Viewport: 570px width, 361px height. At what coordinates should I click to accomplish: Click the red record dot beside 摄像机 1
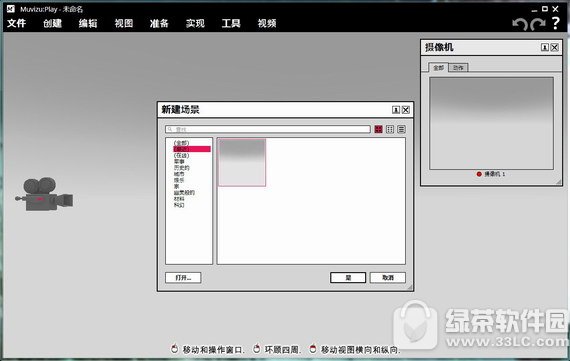point(479,174)
